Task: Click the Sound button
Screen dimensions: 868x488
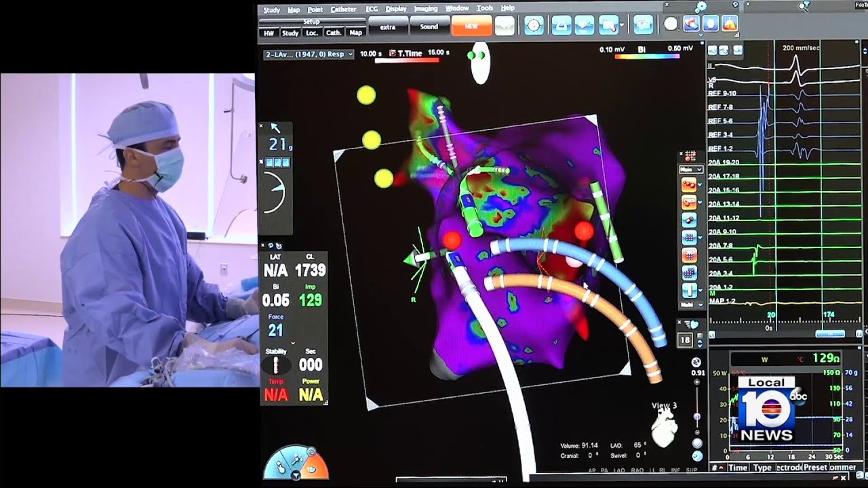Action: coord(429,26)
